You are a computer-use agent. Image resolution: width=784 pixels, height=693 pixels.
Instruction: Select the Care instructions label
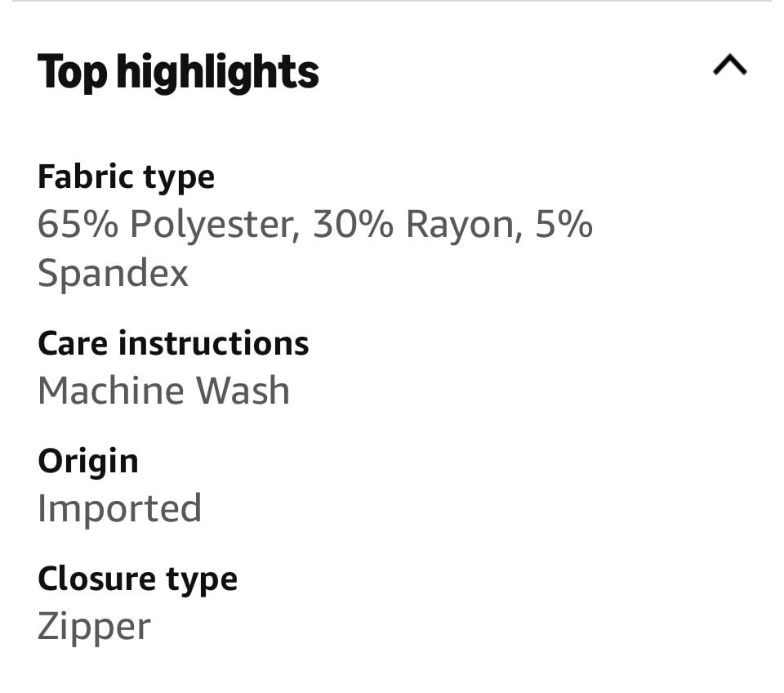coord(173,344)
